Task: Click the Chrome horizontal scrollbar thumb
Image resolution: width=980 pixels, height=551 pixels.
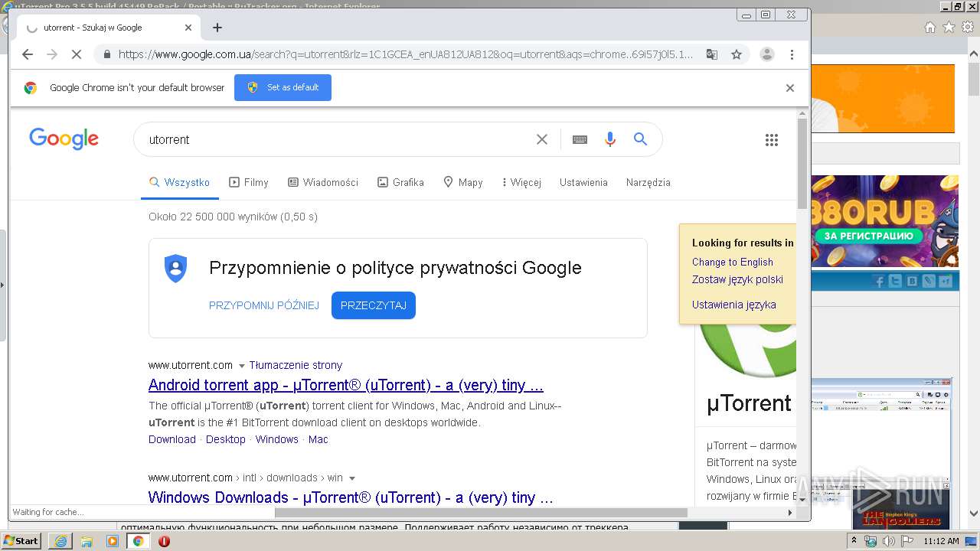Action: point(481,513)
